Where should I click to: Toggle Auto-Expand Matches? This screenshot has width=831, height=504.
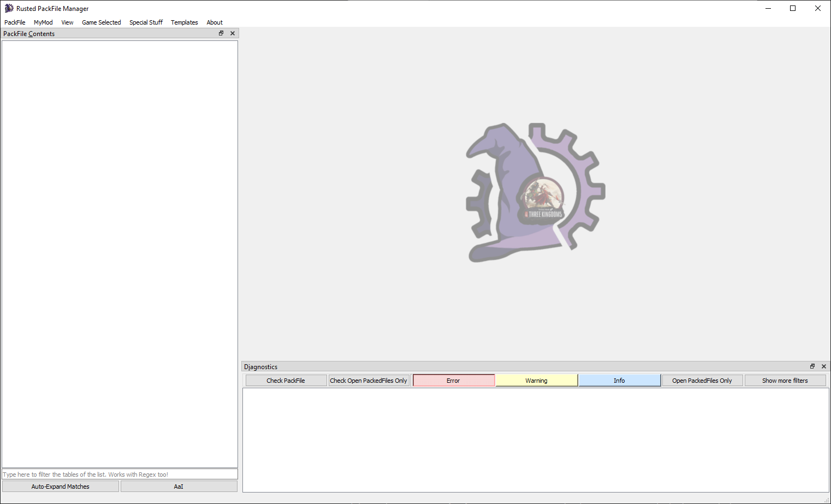coord(61,487)
